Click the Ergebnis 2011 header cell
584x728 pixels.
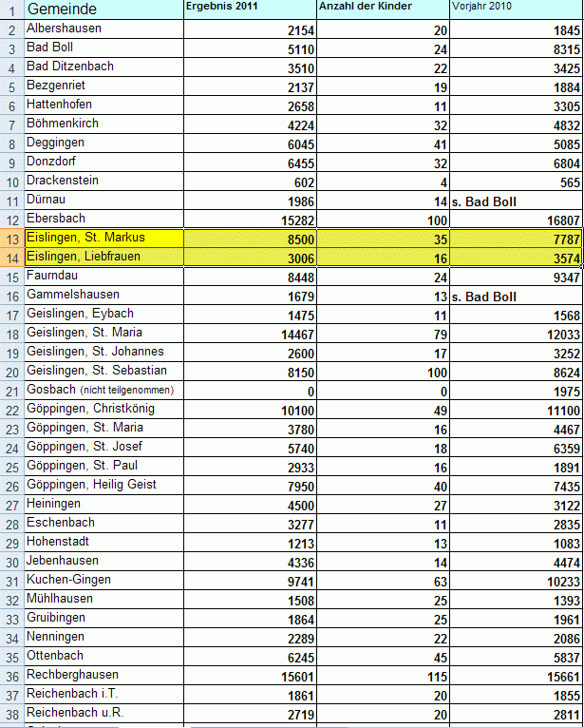(x=249, y=10)
